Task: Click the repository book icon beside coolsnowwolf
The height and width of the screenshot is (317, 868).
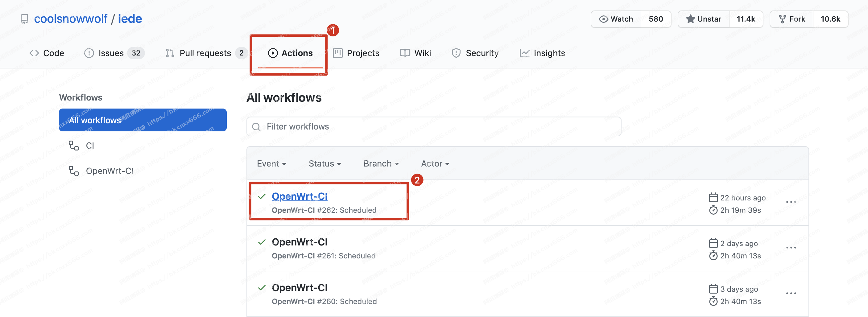Action: 24,19
